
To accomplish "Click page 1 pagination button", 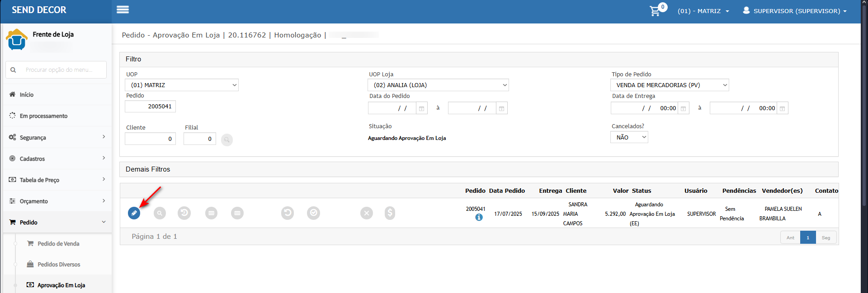I will [808, 237].
